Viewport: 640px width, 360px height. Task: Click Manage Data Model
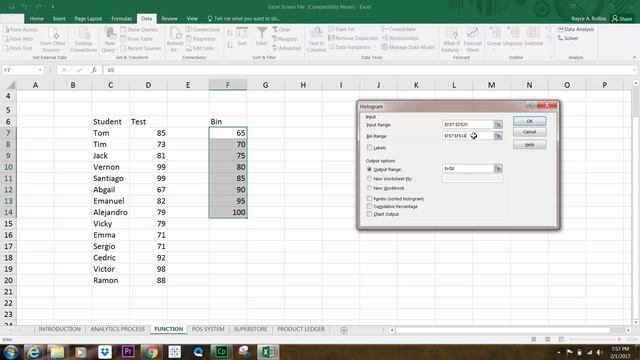tap(408, 47)
